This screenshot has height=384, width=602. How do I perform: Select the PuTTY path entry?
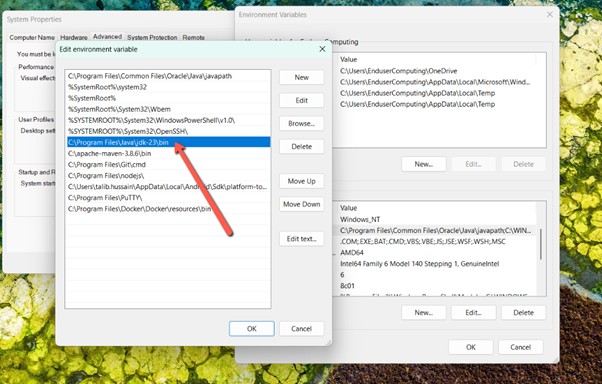coord(169,198)
